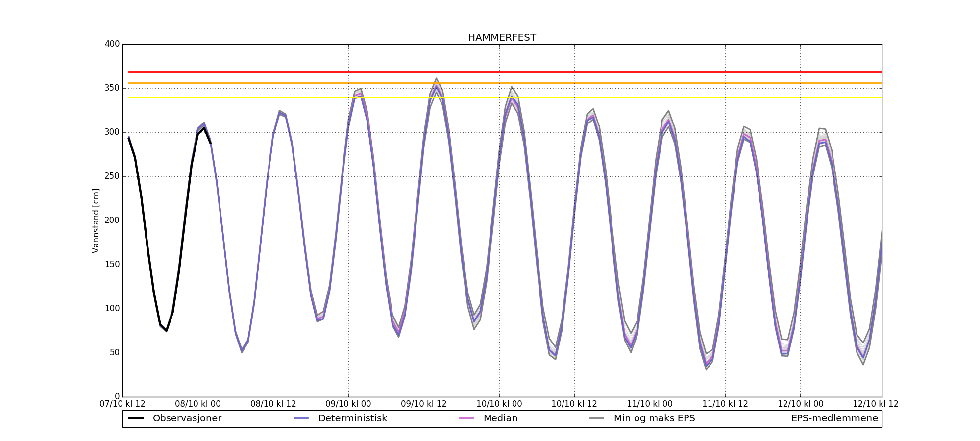Viewport: 980px width, 441px height.
Task: Click the magenta Median legend line sample
Action: (466, 418)
